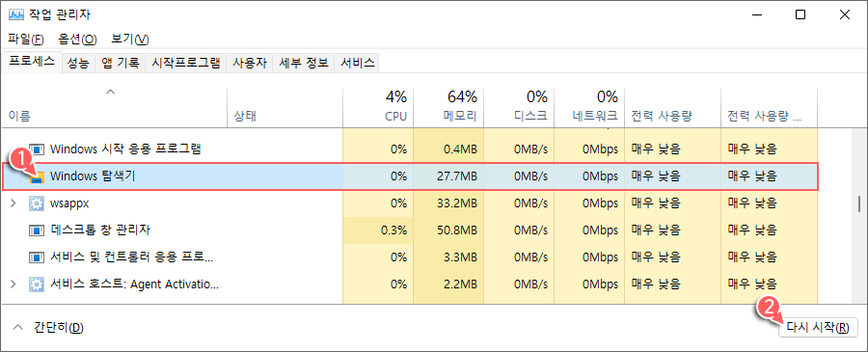Click the wsappx gear icon
The height and width of the screenshot is (352, 868).
pyautogui.click(x=37, y=203)
